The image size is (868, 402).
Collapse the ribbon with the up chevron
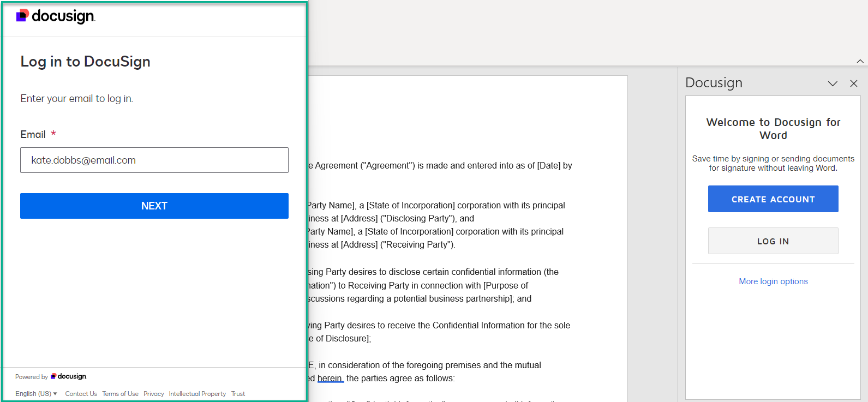tap(860, 61)
